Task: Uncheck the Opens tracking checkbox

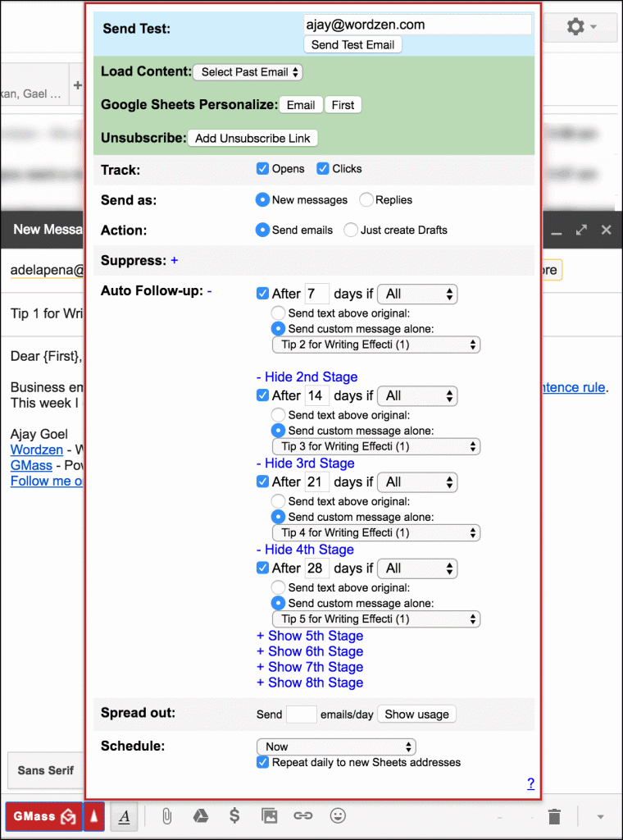Action: pyautogui.click(x=263, y=169)
